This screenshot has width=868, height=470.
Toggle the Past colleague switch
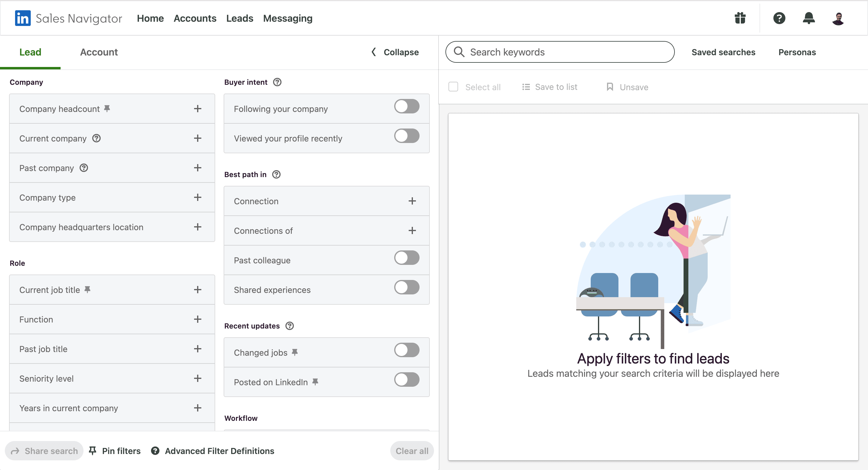coord(407,258)
